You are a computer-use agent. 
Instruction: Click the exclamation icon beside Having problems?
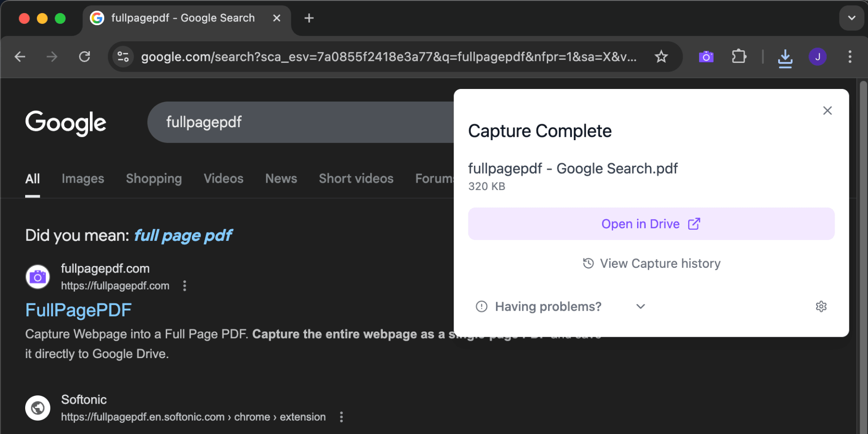[482, 307]
